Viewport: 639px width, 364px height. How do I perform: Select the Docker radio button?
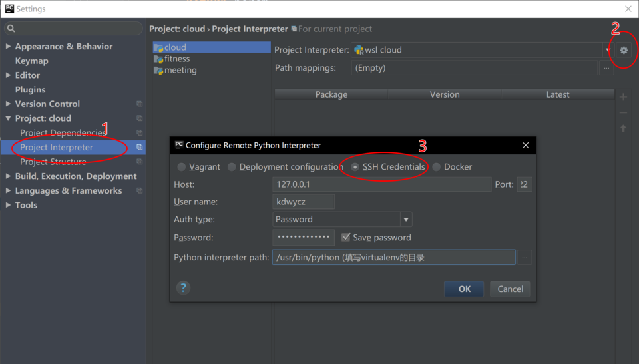point(436,167)
